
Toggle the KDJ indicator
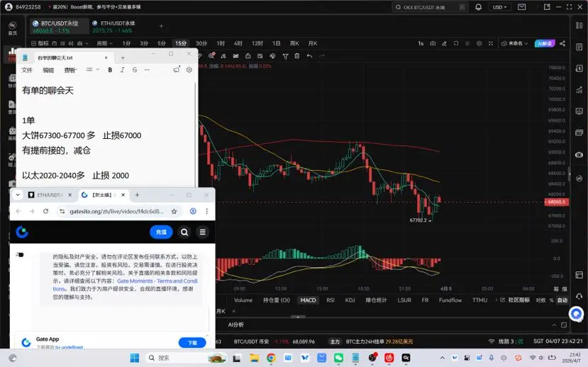[350, 300]
